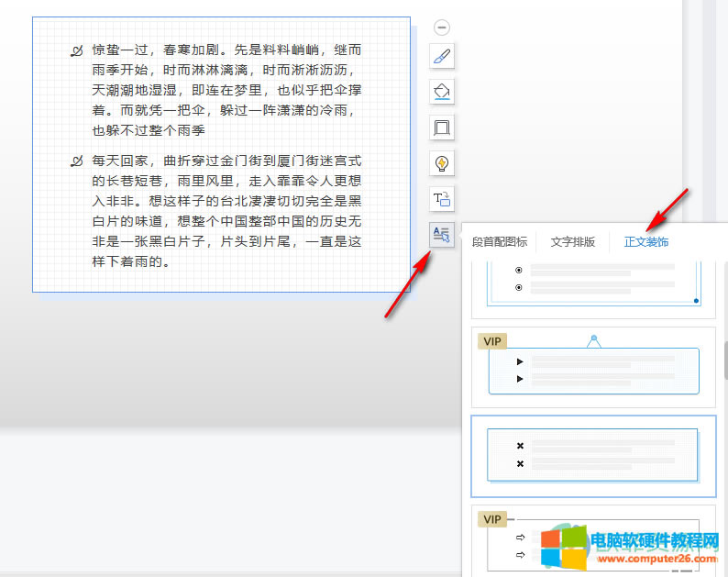
Task: Select the shape fill bucket icon
Action: tap(442, 92)
